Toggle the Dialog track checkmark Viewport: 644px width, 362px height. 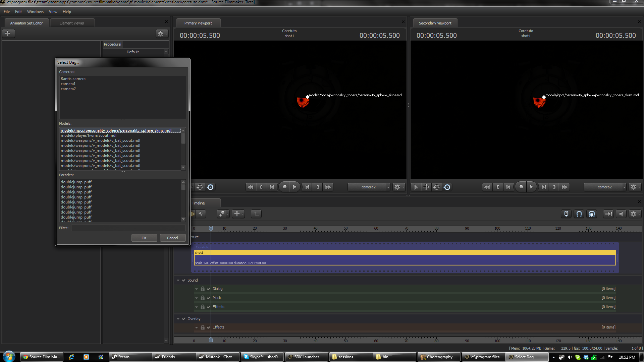[208, 289]
